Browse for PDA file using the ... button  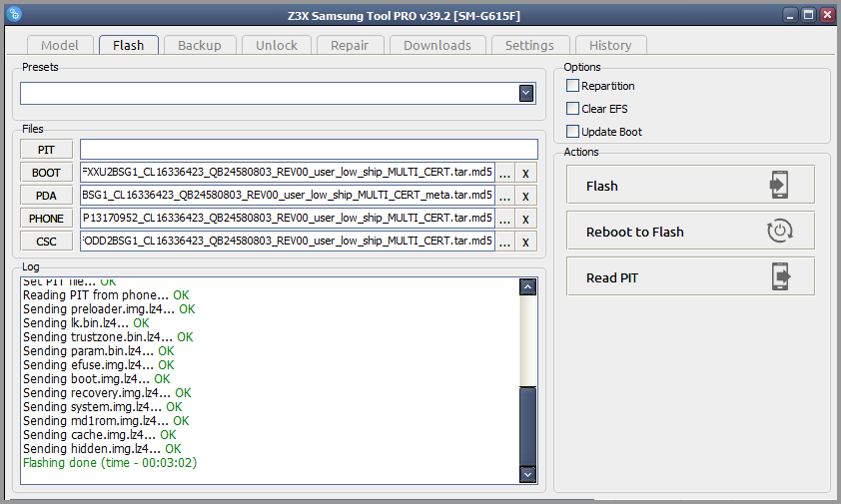tap(504, 197)
